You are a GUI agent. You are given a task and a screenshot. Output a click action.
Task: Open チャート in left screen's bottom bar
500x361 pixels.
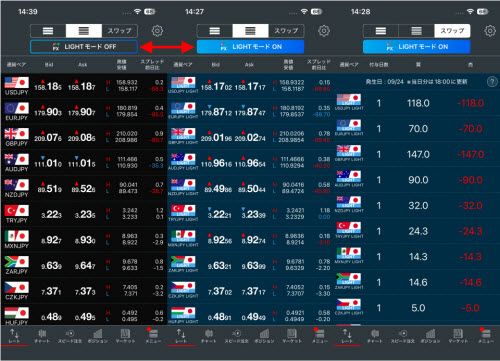(42, 336)
